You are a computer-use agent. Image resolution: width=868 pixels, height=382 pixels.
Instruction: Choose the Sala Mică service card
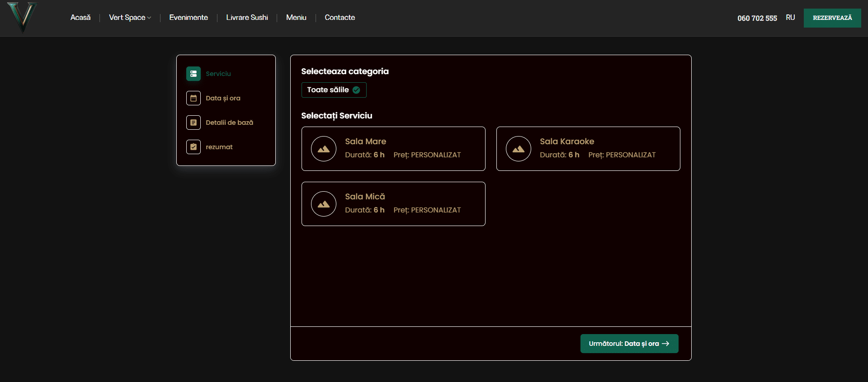[393, 204]
